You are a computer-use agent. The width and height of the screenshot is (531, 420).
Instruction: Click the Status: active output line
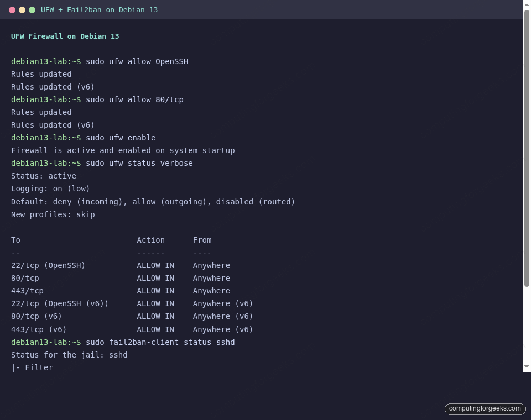pos(43,176)
